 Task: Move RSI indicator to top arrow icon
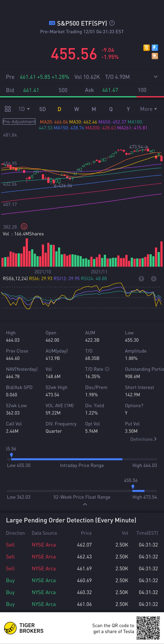(x=141, y=278)
